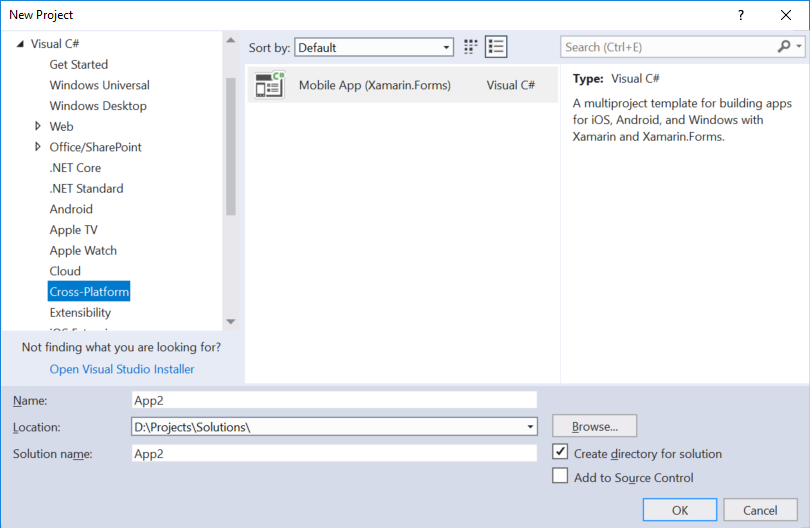Click the help question mark button
The height and width of the screenshot is (528, 810).
741,15
